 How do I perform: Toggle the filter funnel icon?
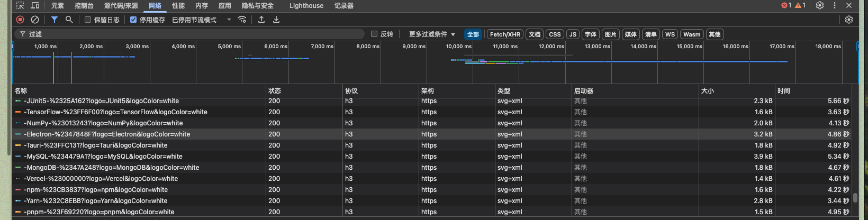tap(54, 20)
